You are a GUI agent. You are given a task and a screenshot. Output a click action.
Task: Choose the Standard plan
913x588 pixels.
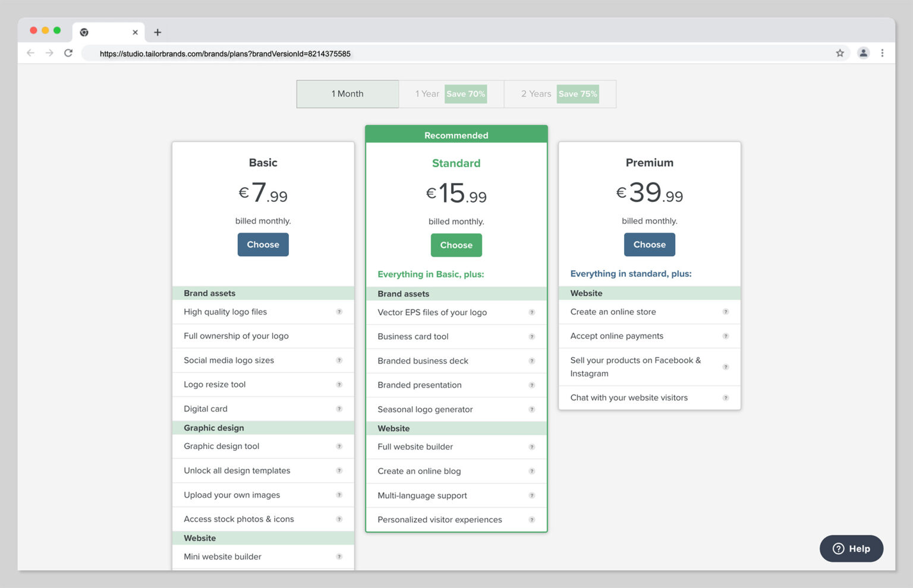(456, 245)
